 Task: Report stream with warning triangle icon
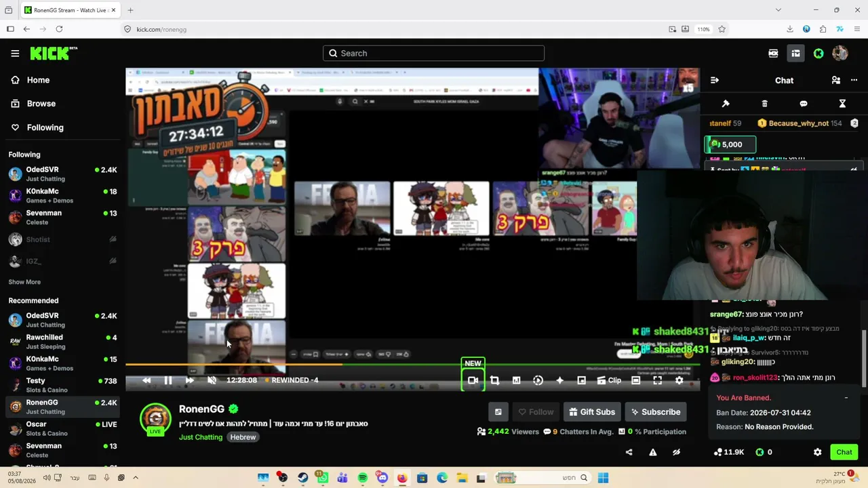pyautogui.click(x=652, y=452)
